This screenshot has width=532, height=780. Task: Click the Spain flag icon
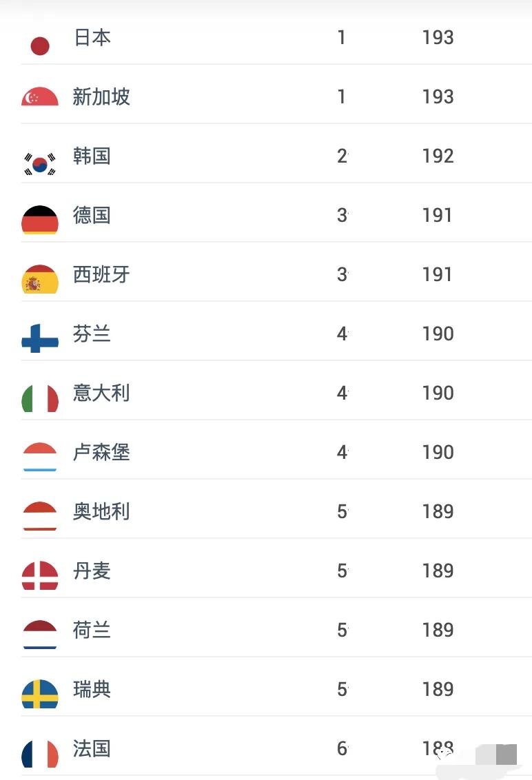pos(40,274)
